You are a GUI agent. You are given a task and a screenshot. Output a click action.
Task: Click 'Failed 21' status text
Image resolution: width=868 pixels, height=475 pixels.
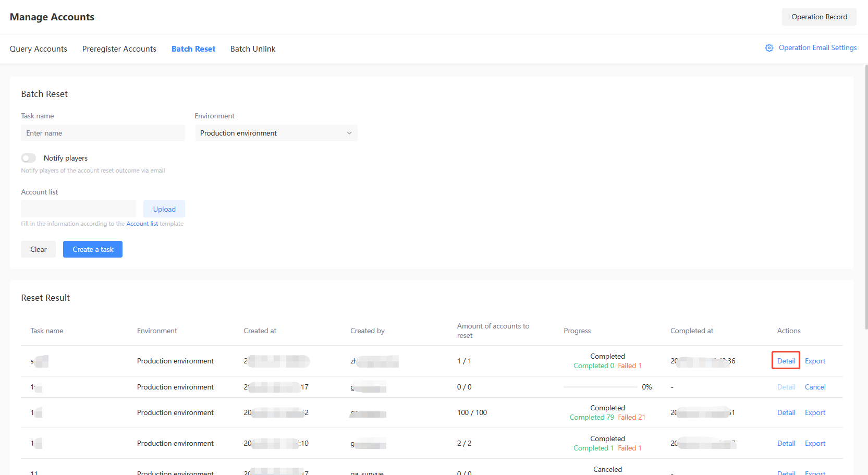pos(631,417)
